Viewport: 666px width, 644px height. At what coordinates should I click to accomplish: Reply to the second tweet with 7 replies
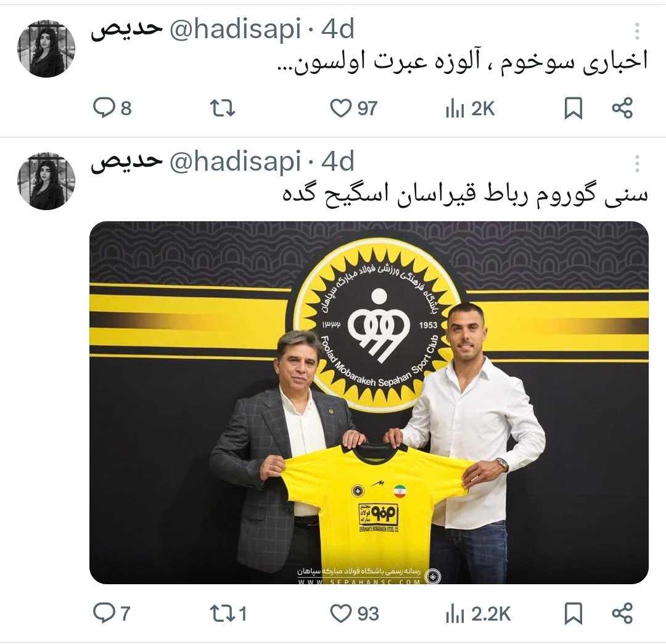pyautogui.click(x=111, y=613)
